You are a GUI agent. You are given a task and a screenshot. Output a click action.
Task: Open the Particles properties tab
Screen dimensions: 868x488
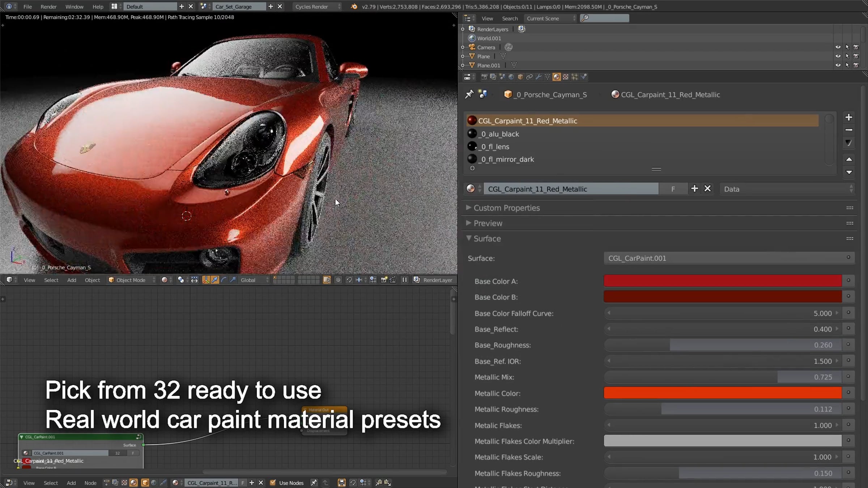coord(575,77)
